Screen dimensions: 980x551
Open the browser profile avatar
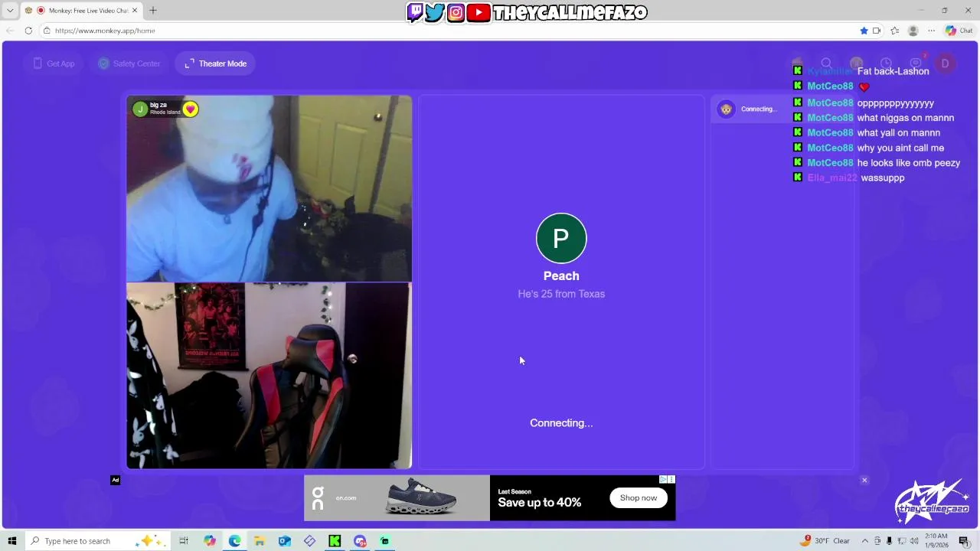click(x=913, y=31)
